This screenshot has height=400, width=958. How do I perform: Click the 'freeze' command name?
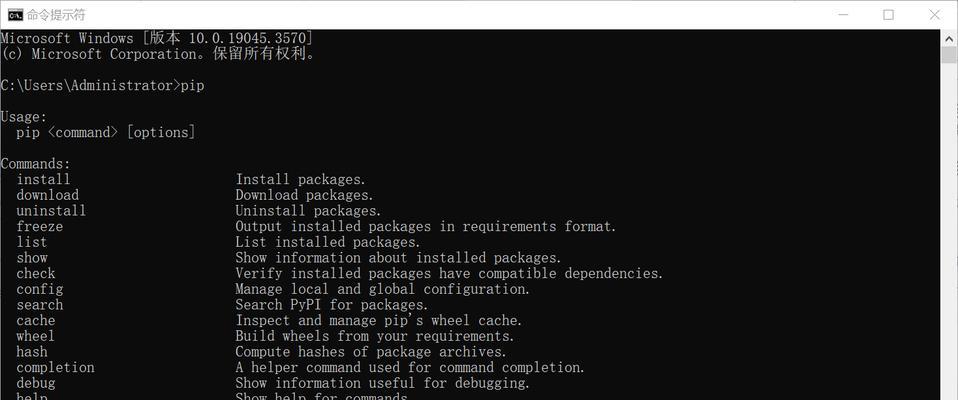click(x=40, y=227)
